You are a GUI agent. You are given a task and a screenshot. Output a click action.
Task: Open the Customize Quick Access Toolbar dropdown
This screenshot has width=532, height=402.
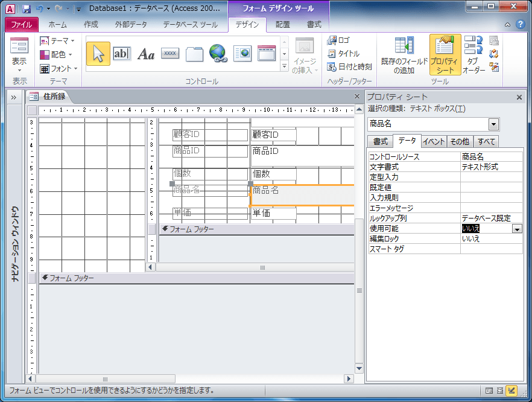coord(78,9)
